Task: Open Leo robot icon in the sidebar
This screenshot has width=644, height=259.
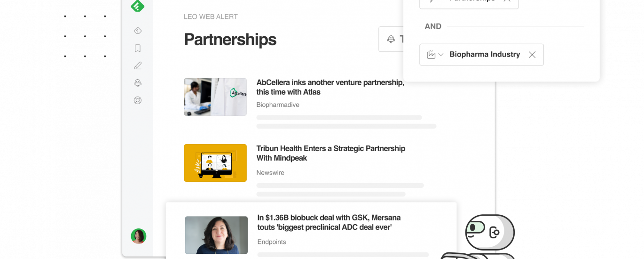Action: 138,83
